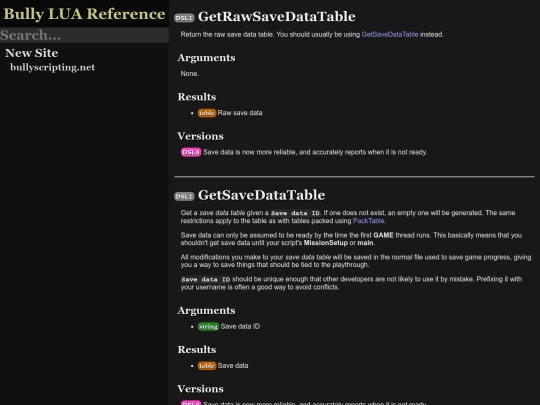Click the Bully LUA Reference site title
Screen dimensions: 540x405
(x=84, y=14)
